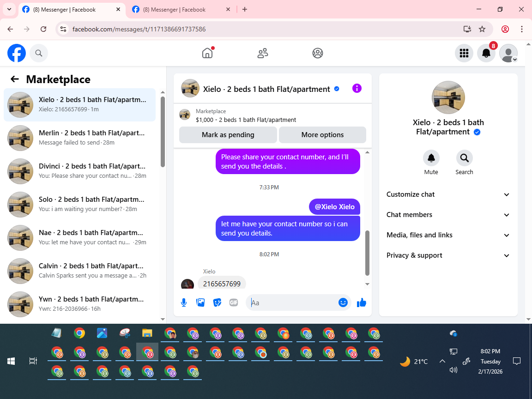This screenshot has height=399, width=532.
Task: Open the Windows action center notifications
Action: [517, 361]
